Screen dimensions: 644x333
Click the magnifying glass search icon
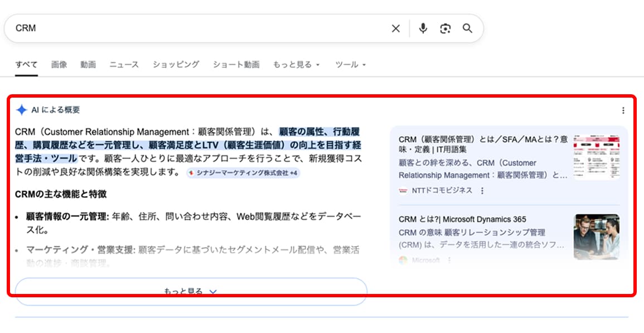(467, 28)
